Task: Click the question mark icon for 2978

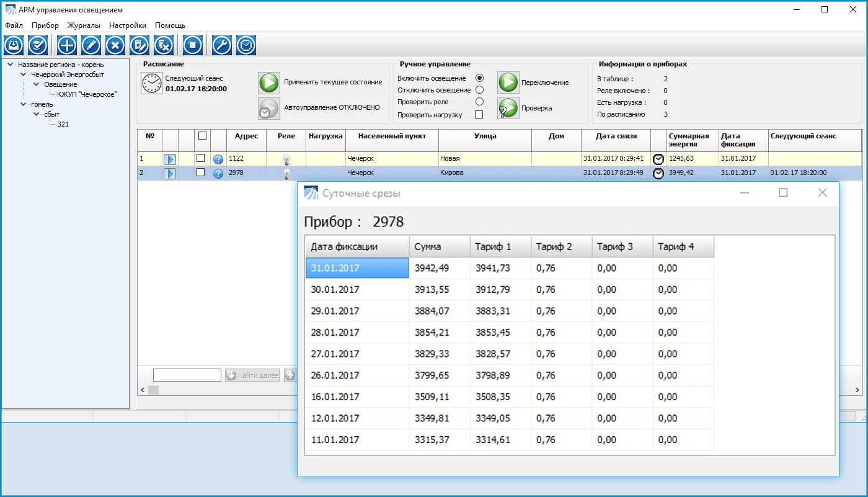Action: click(x=218, y=174)
